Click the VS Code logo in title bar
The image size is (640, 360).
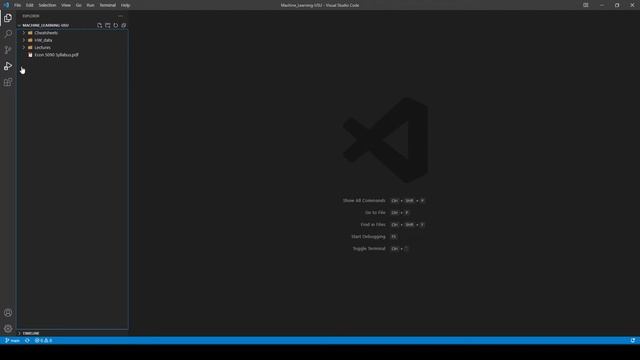coord(6,5)
